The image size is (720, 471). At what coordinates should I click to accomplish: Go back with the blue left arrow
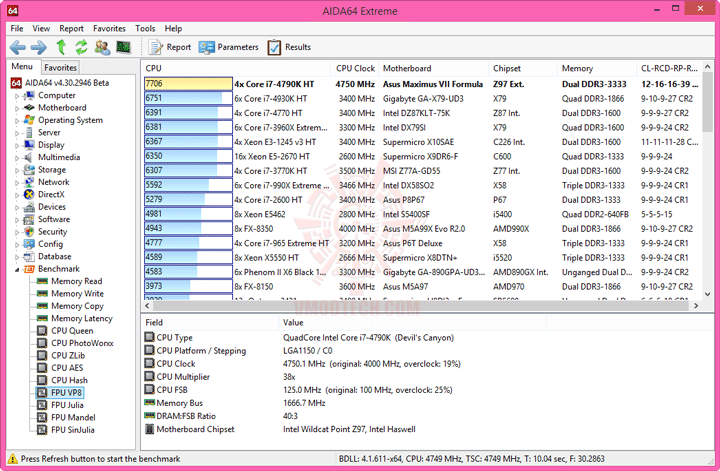click(x=18, y=47)
